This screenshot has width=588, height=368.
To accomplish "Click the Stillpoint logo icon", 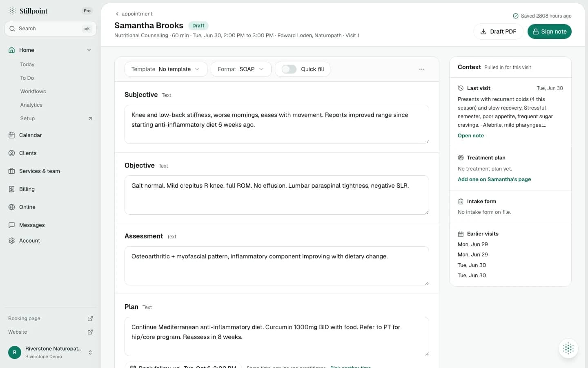I will click(x=12, y=11).
